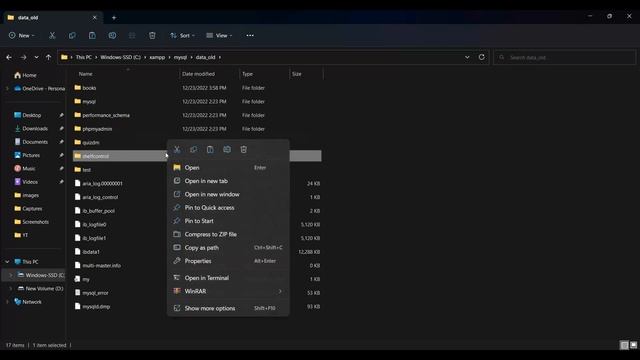Expand the WinRAR submenu arrow

click(280, 291)
